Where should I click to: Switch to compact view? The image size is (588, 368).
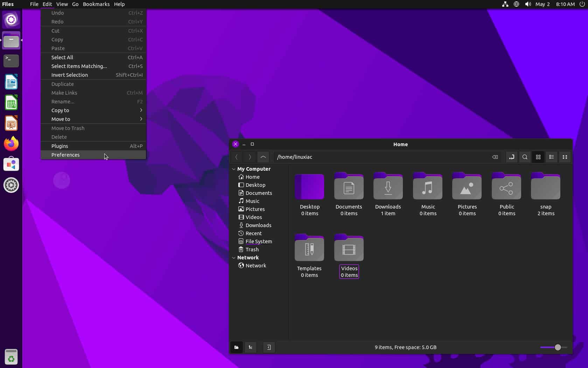pos(565,157)
